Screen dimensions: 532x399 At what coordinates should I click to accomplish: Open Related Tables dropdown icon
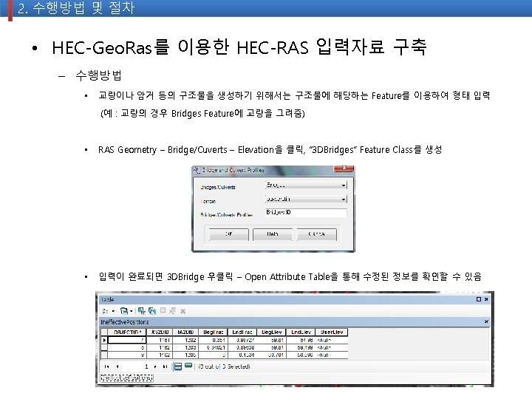126,311
